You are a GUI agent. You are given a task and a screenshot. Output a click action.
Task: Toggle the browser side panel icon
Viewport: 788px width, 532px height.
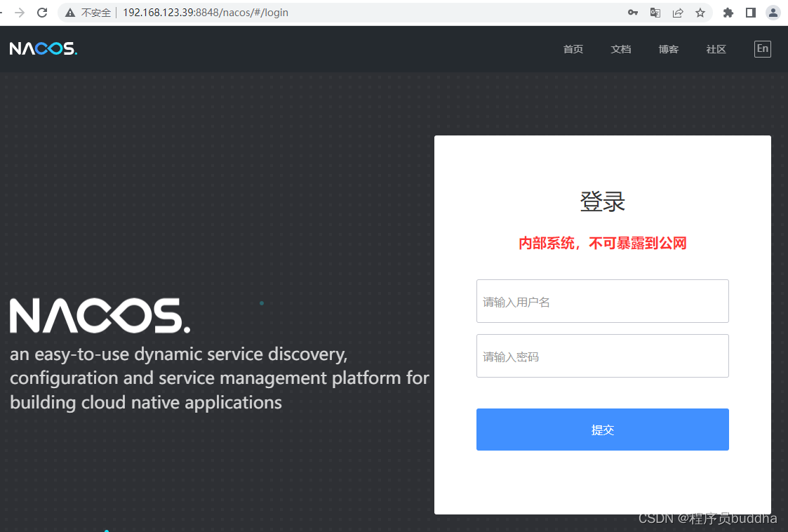coord(751,13)
